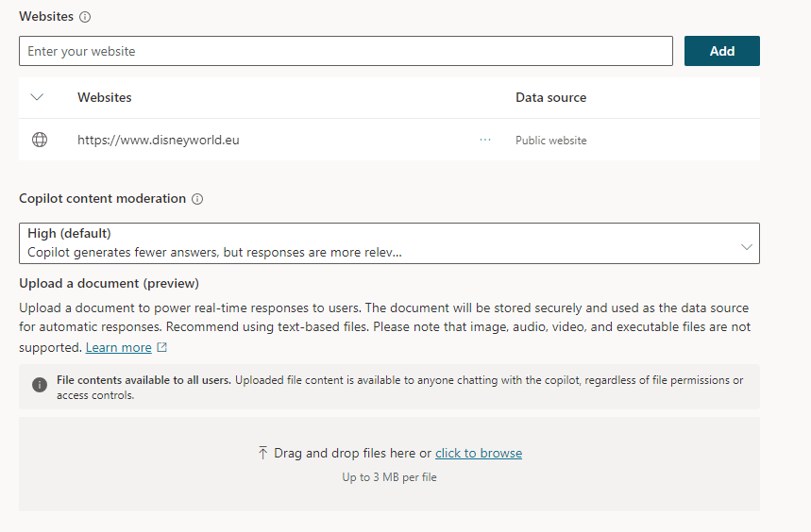This screenshot has width=811, height=532.
Task: Collapse the websites list with header chevron
Action: click(x=38, y=97)
